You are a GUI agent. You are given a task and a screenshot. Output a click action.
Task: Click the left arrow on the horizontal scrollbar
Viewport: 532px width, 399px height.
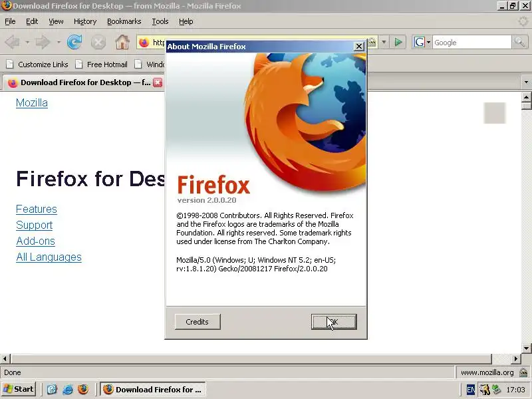click(5, 358)
